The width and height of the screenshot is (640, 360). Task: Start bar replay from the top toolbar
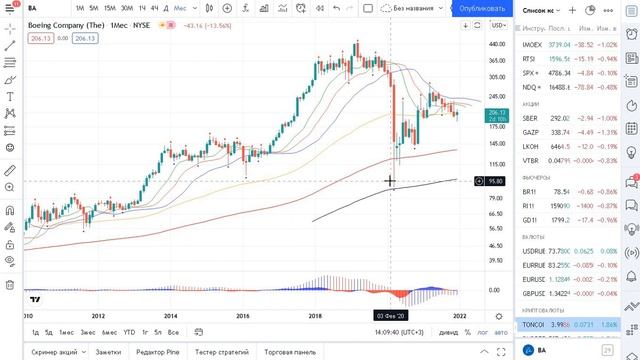click(320, 8)
